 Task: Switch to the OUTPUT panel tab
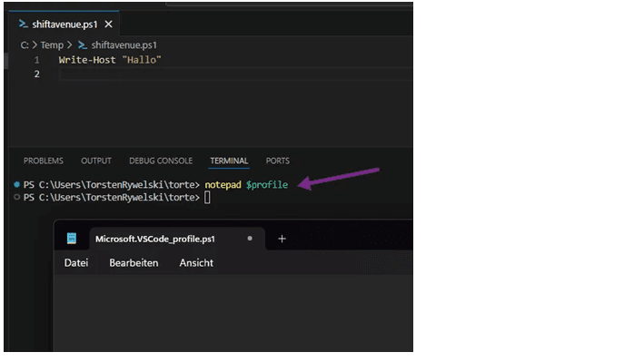[96, 161]
